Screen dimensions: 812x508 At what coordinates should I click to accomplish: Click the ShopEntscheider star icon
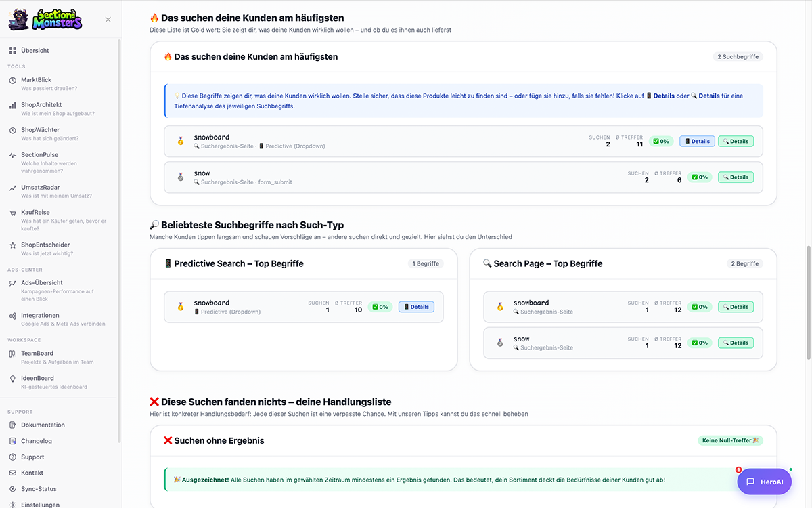coord(13,245)
